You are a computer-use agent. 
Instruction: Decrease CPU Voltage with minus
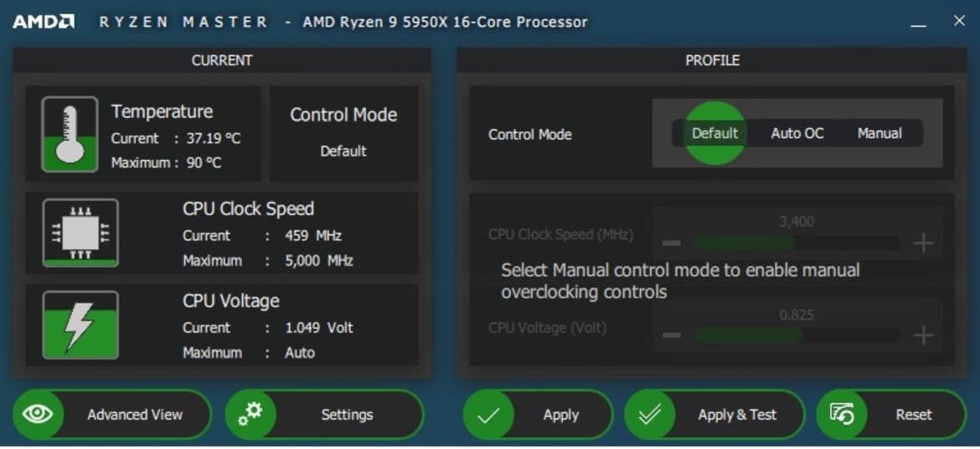(671, 335)
